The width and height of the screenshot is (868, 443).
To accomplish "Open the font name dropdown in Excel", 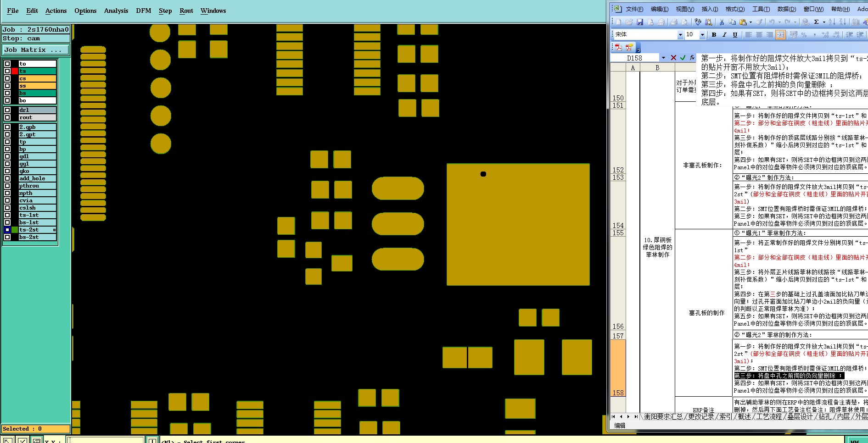I will point(680,35).
